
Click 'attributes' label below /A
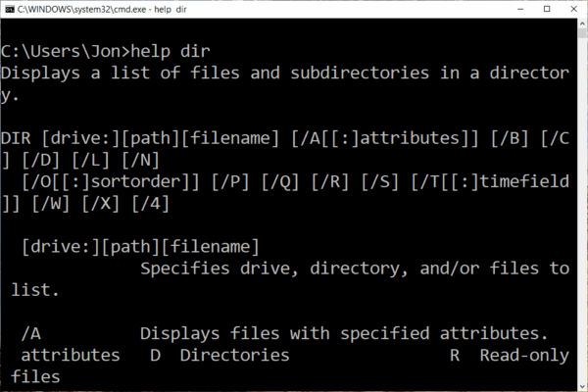[x=71, y=356]
